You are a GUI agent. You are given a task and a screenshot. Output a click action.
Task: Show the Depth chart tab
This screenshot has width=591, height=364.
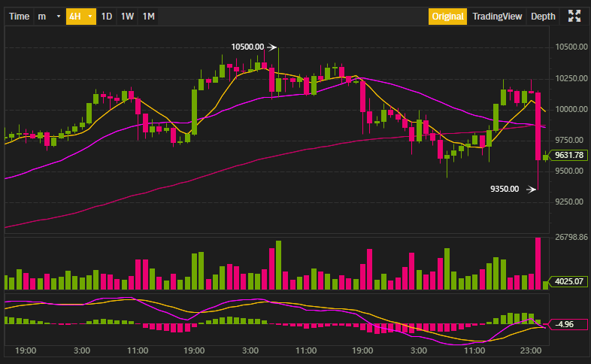[x=543, y=16]
